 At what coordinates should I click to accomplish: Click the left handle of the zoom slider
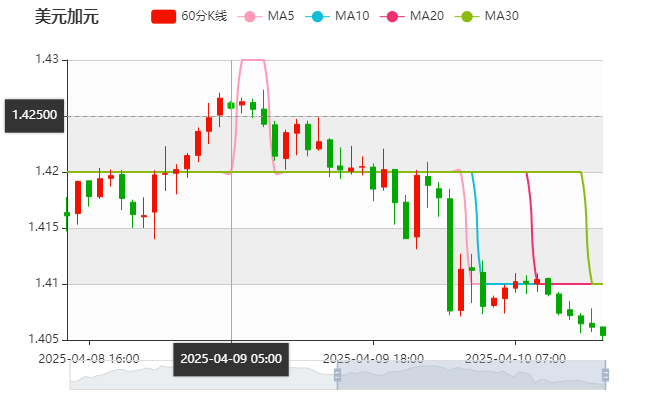[337, 375]
